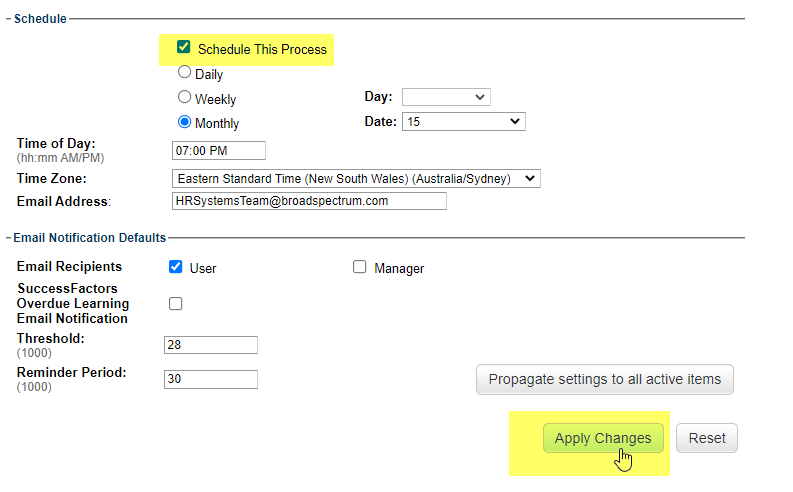Select the Daily radio button
The width and height of the screenshot is (793, 492).
click(x=184, y=72)
